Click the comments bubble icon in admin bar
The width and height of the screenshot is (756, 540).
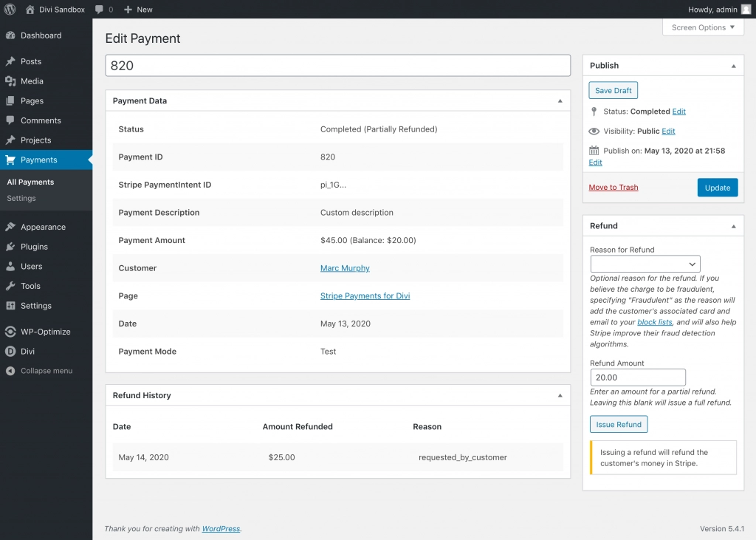pos(100,10)
